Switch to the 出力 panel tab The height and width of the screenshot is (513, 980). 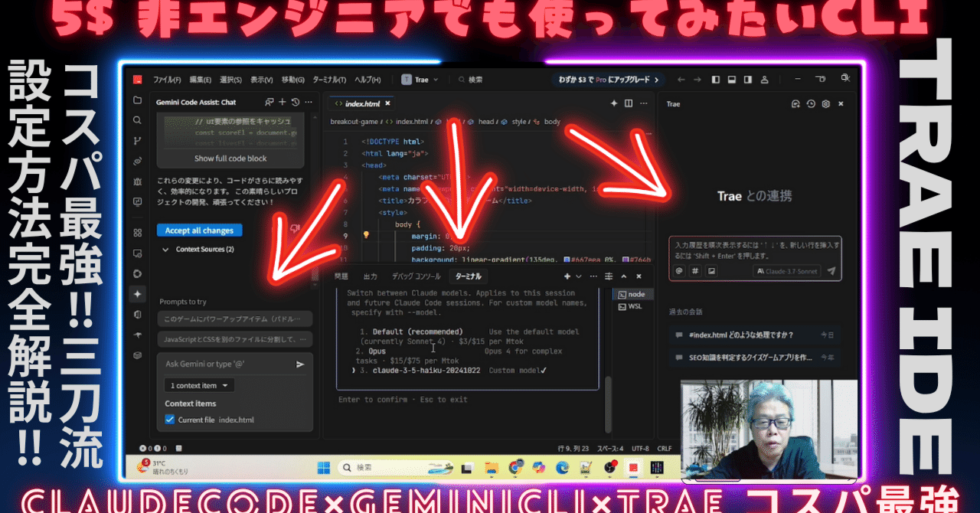pyautogui.click(x=371, y=276)
